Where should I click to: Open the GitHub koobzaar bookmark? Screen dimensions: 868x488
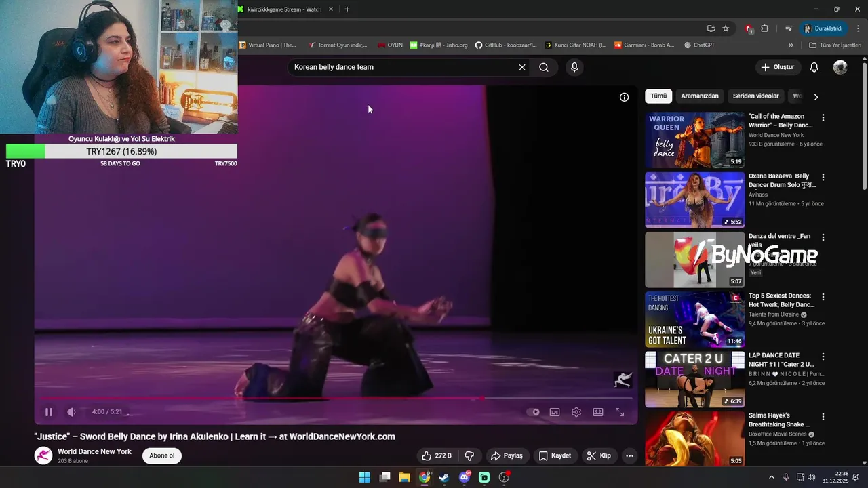click(506, 45)
